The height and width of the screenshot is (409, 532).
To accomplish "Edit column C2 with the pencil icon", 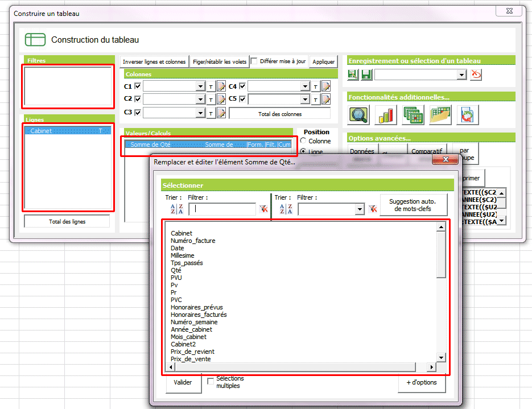I will tap(221, 100).
